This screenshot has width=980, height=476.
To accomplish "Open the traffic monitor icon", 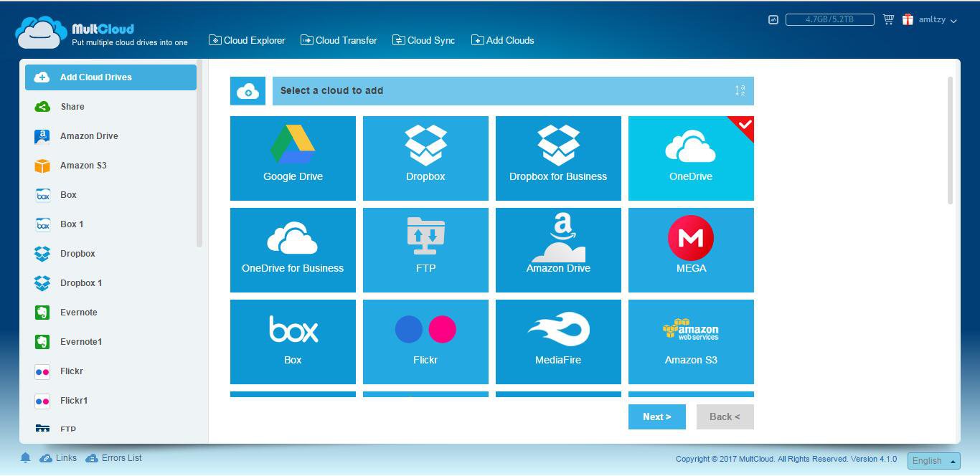I will 773,20.
